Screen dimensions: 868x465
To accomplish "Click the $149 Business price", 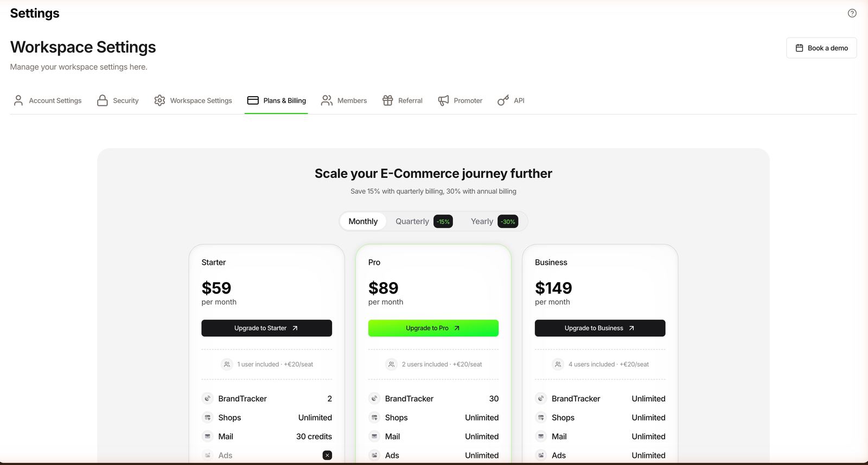I will point(553,288).
